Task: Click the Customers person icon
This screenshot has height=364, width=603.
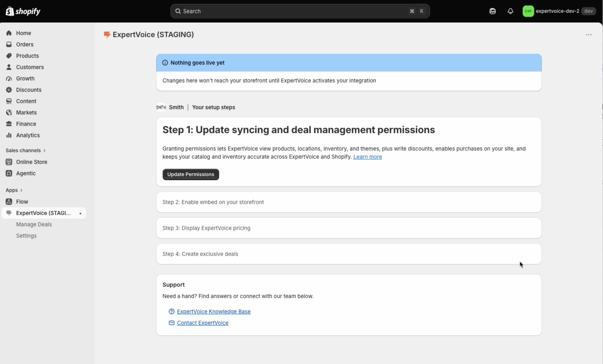Action: click(x=9, y=67)
